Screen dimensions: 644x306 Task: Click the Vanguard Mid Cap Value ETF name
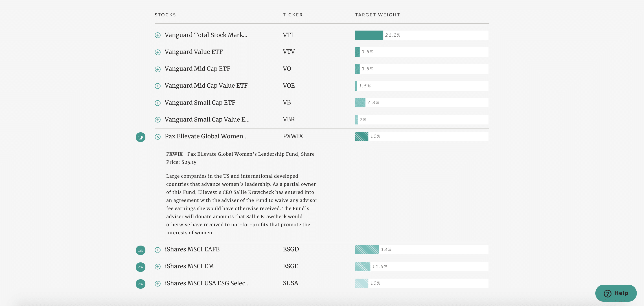(x=206, y=86)
